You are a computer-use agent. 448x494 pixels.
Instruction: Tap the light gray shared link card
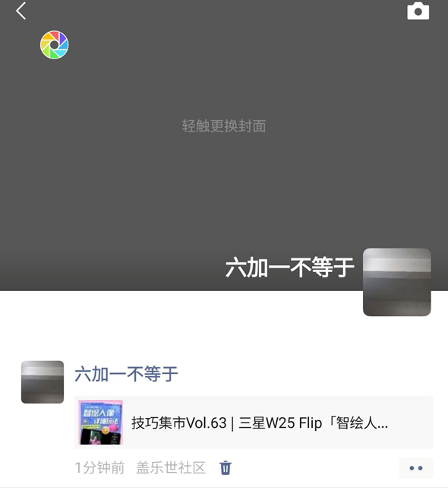pos(254,422)
